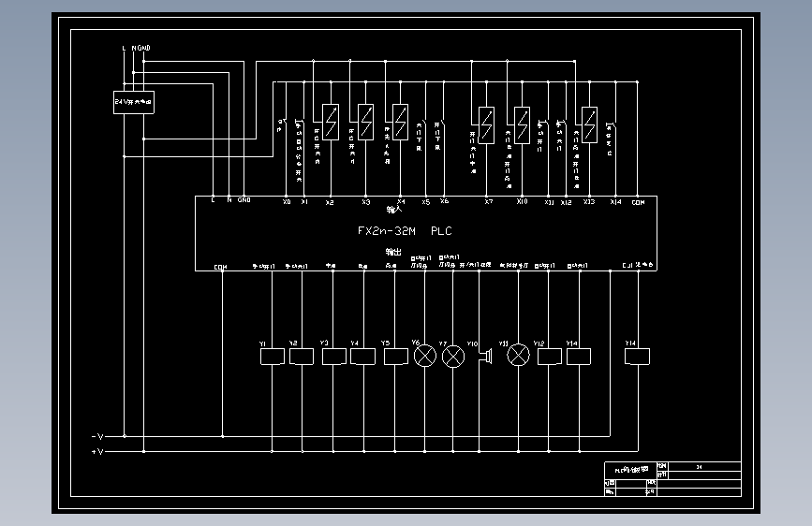Image resolution: width=812 pixels, height=526 pixels.
Task: Click the X7 input terminal label
Action: [489, 202]
